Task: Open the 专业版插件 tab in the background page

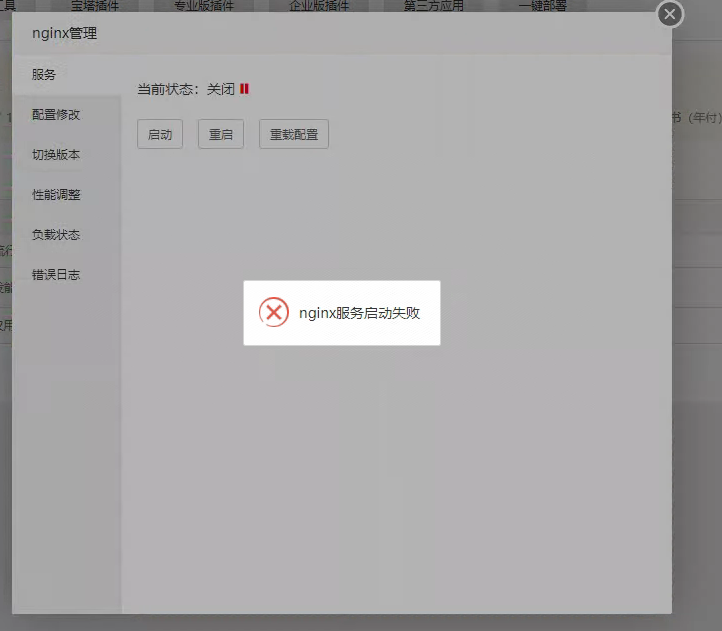Action: (x=204, y=6)
